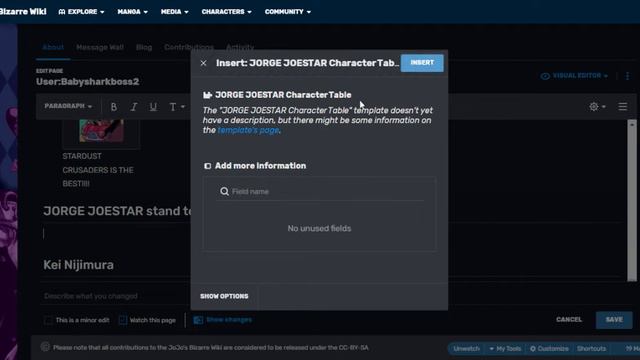Switch to the Message Wall tab
The width and height of the screenshot is (640, 360).
pos(100,47)
